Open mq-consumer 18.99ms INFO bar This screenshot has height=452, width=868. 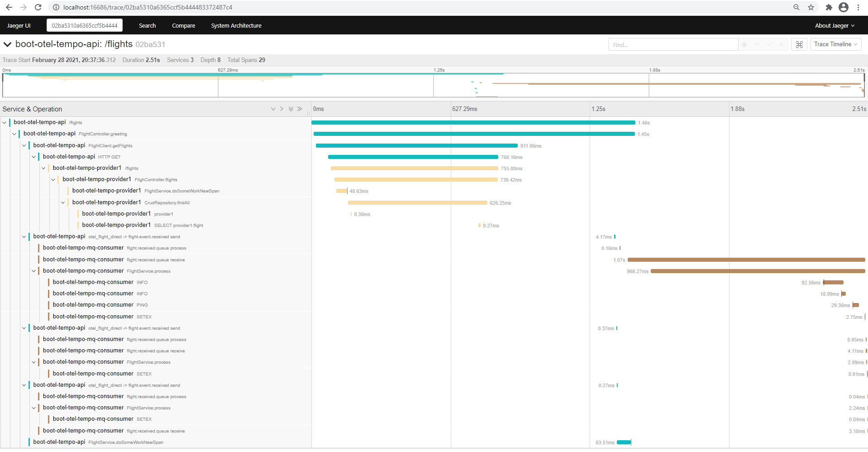pyautogui.click(x=844, y=293)
